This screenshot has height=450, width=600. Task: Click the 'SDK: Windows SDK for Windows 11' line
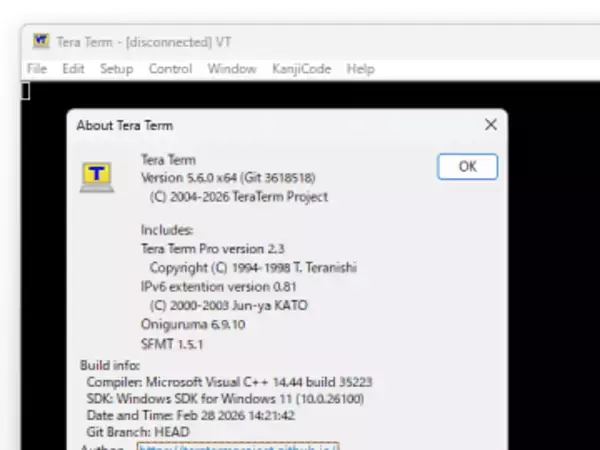[225, 399]
